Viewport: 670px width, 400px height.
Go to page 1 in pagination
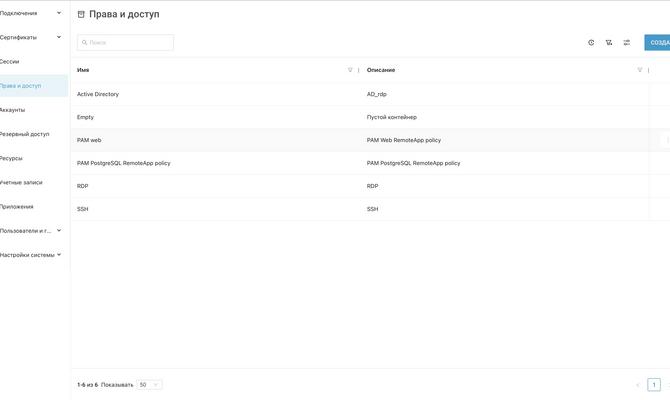click(654, 385)
